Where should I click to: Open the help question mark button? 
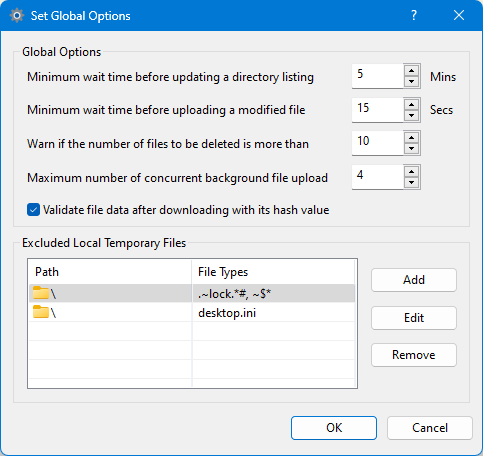click(414, 15)
